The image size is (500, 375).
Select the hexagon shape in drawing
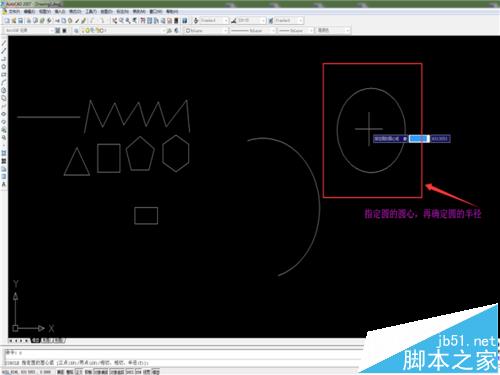(x=176, y=153)
